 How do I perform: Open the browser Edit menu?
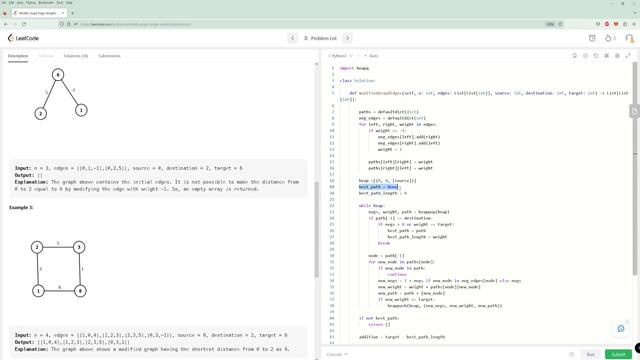click(x=11, y=2)
